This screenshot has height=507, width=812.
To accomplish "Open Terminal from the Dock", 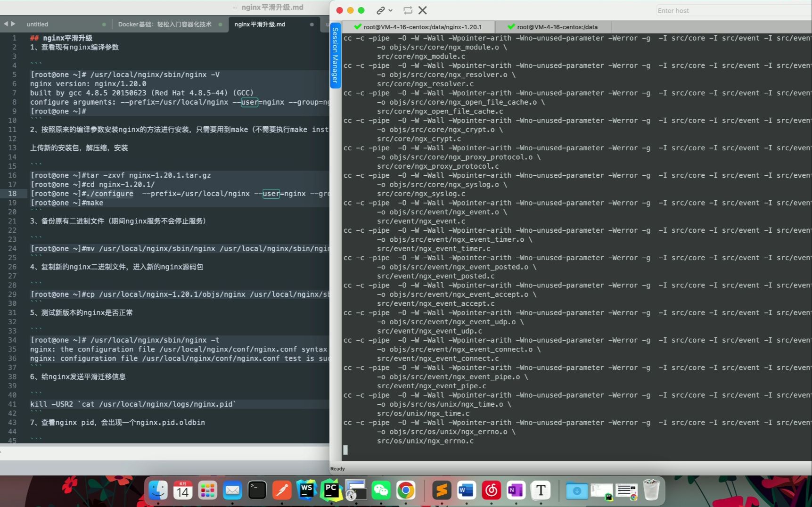I will point(257,491).
